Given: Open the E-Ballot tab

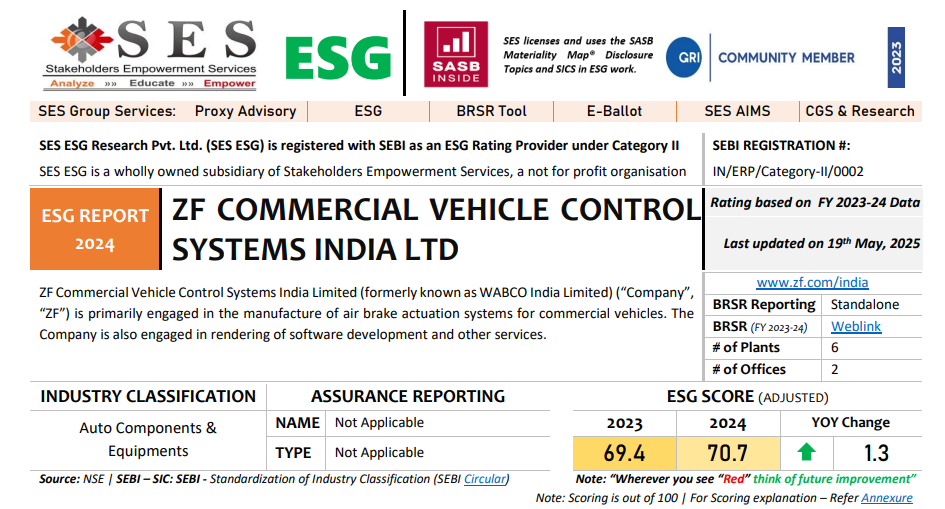Looking at the screenshot, I should (x=614, y=111).
